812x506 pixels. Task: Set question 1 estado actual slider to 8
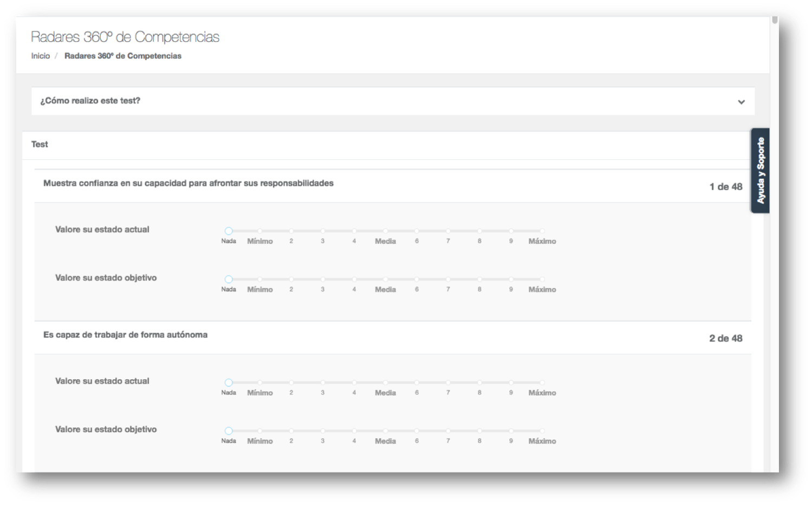[480, 231]
